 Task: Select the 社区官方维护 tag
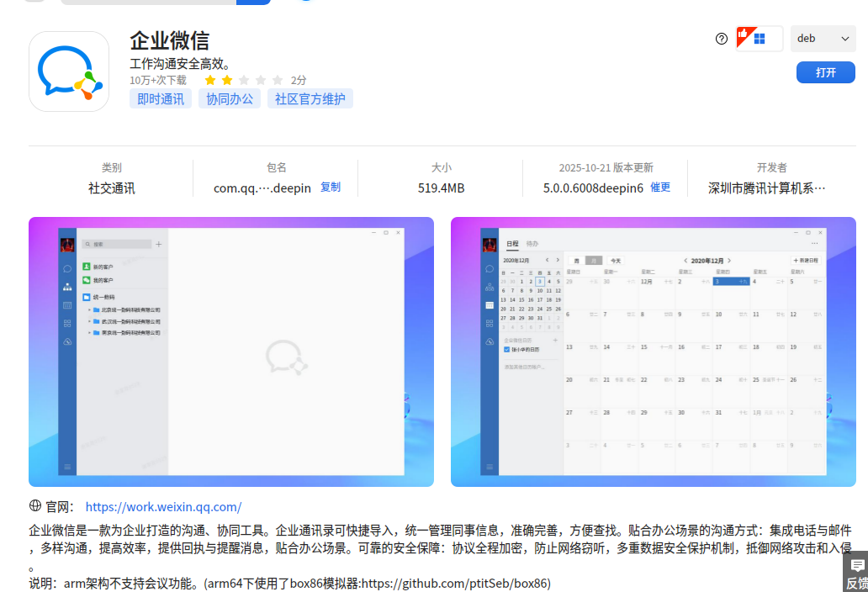[310, 99]
